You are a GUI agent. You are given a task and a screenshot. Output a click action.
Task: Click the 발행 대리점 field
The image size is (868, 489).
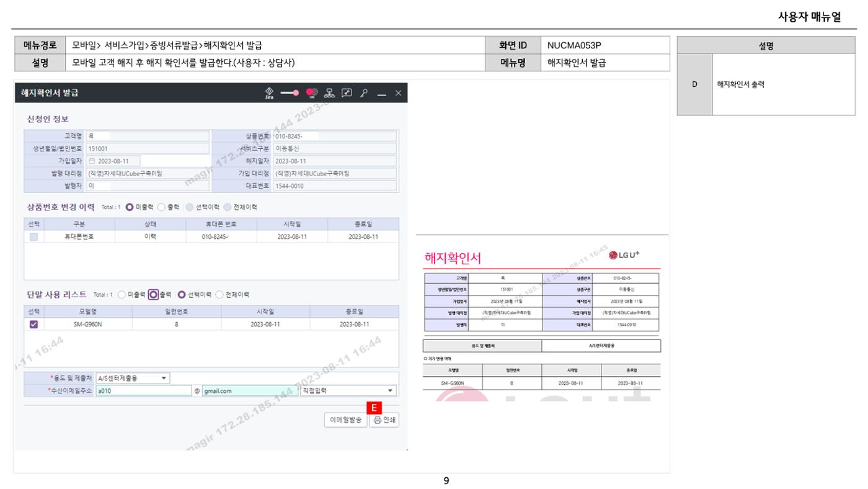[x=148, y=173]
